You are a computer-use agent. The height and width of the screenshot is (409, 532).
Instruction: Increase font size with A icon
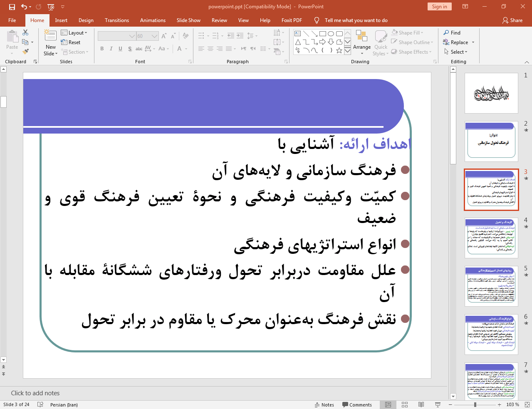[x=163, y=36]
